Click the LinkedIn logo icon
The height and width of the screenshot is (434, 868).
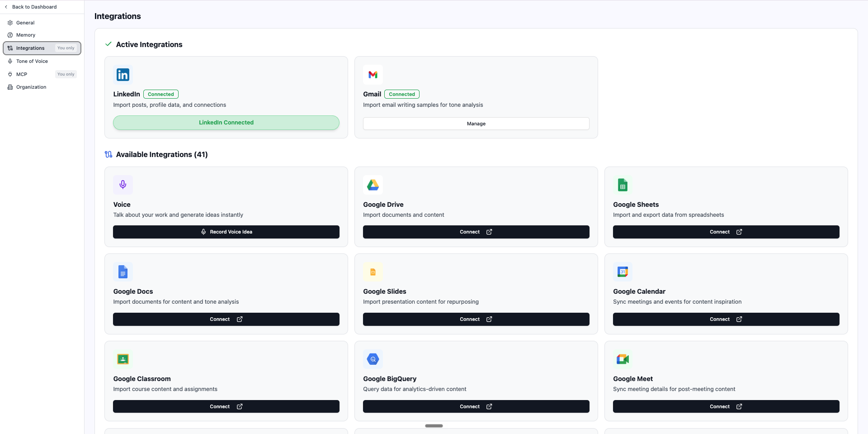point(123,75)
